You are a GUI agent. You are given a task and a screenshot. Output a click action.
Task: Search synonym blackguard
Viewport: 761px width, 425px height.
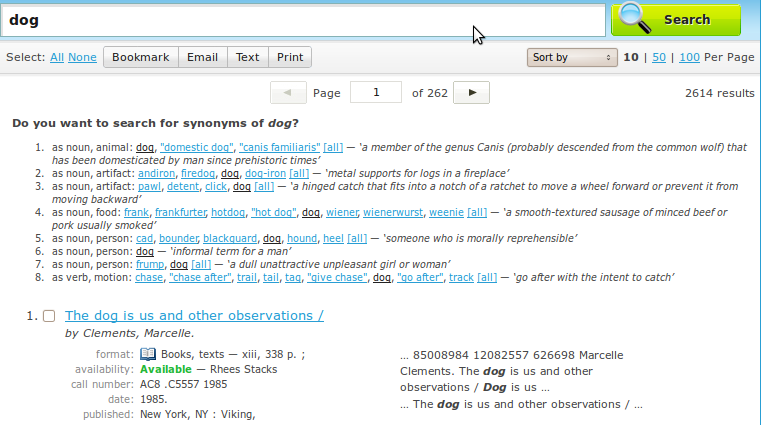230,238
